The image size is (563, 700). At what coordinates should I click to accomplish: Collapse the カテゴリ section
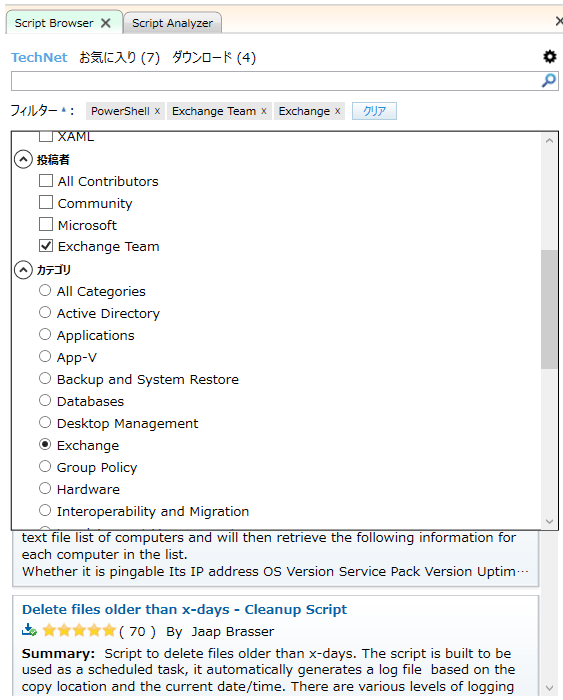click(23, 270)
